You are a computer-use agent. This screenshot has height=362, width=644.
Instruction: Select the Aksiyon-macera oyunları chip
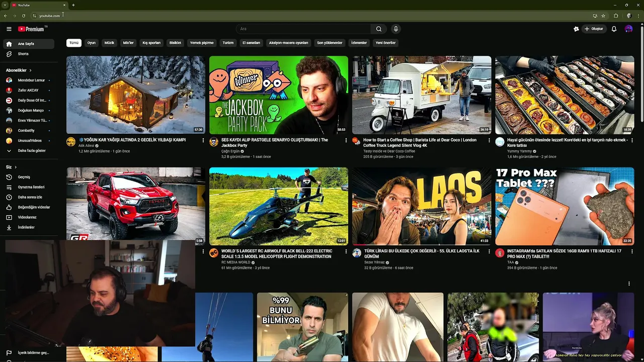(x=288, y=43)
